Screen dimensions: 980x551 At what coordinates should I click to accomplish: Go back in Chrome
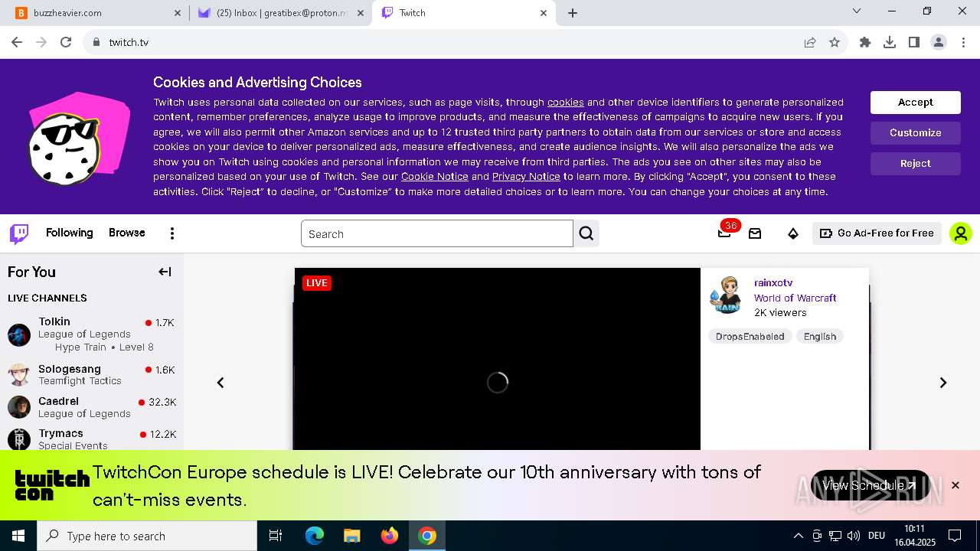(17, 42)
